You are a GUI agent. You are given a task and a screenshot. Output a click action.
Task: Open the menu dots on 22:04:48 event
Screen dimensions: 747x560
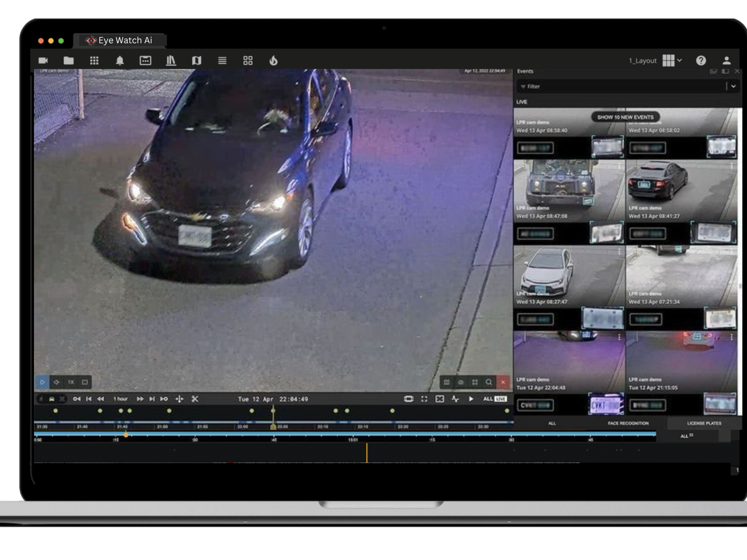pos(620,337)
